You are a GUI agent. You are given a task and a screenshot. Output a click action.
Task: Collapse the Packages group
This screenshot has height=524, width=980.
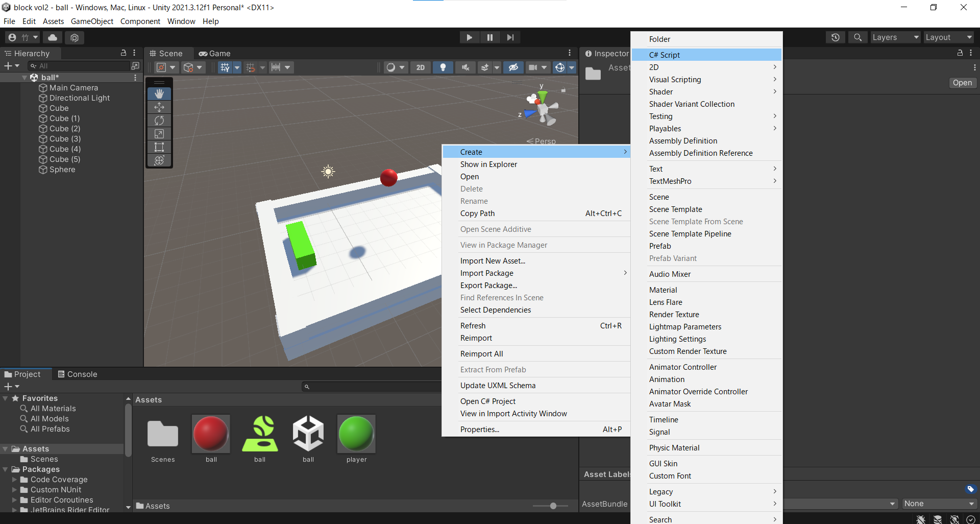[x=6, y=469]
